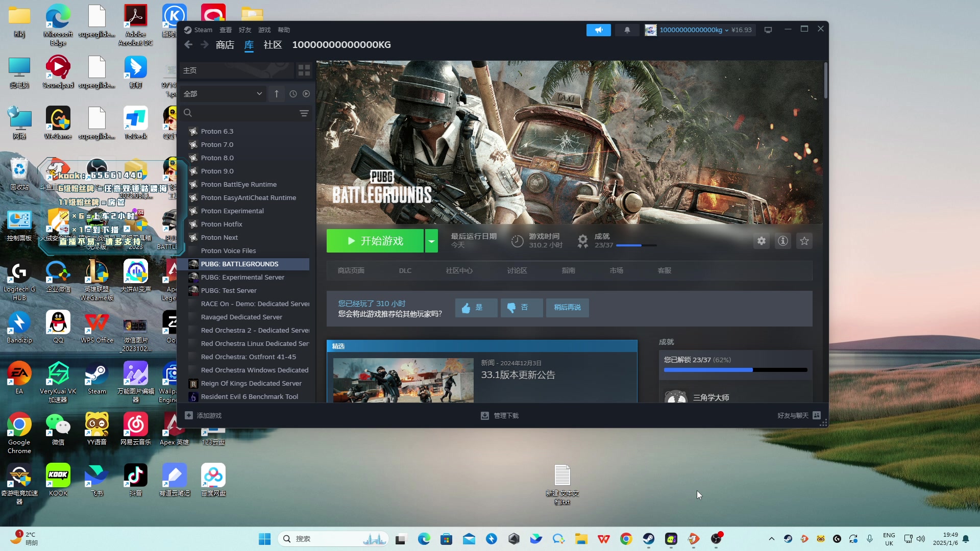Collapse the 主页 library home header
This screenshot has height=551, width=980.
pos(236,70)
